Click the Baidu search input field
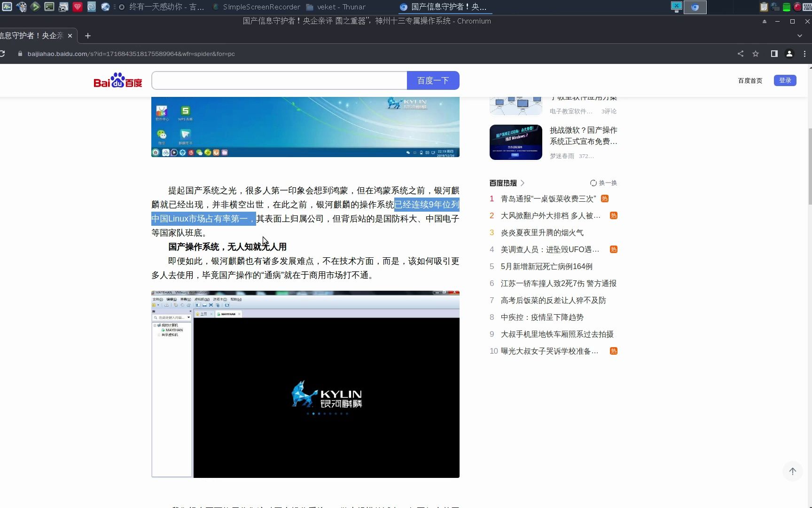This screenshot has height=508, width=812. pos(279,80)
